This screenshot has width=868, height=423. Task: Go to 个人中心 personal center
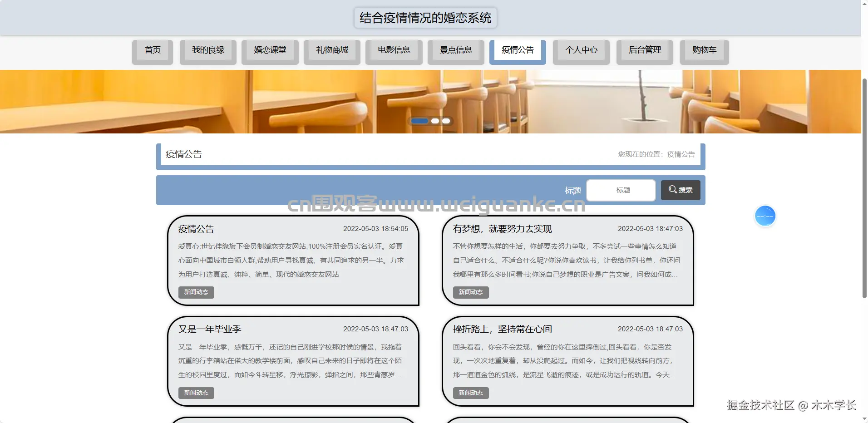[582, 50]
